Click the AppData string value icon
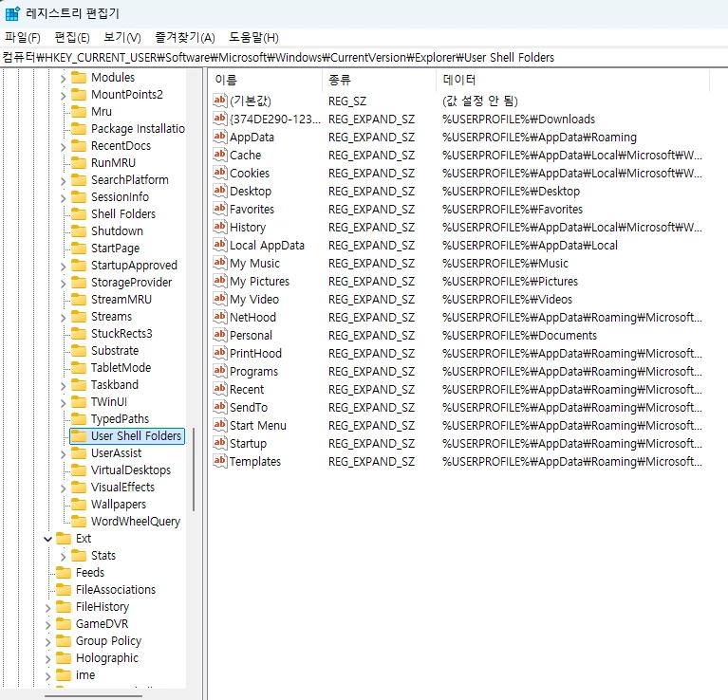Image resolution: width=728 pixels, height=700 pixels. coord(220,137)
